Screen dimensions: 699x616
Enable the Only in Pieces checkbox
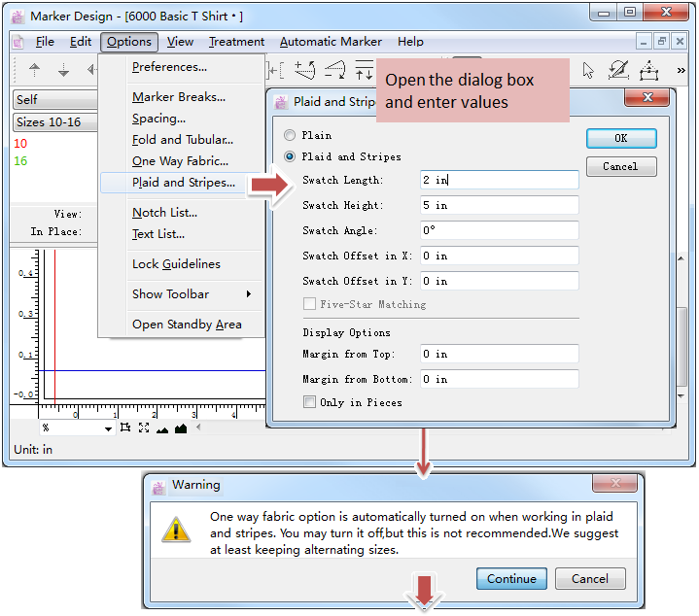click(x=309, y=402)
